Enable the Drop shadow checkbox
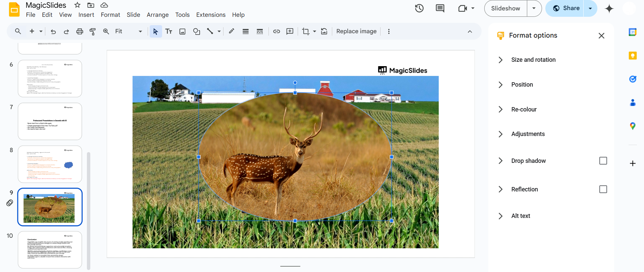 pyautogui.click(x=603, y=161)
